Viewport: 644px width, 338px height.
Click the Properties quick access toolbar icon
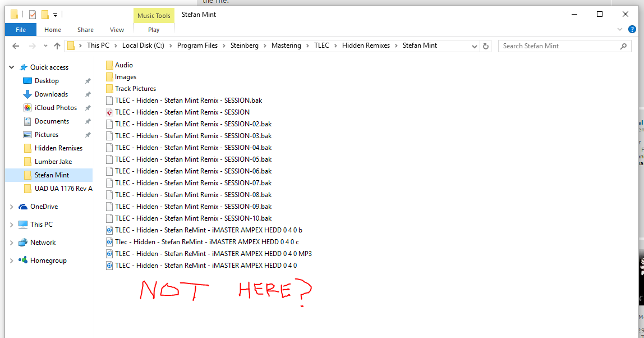[x=33, y=15]
